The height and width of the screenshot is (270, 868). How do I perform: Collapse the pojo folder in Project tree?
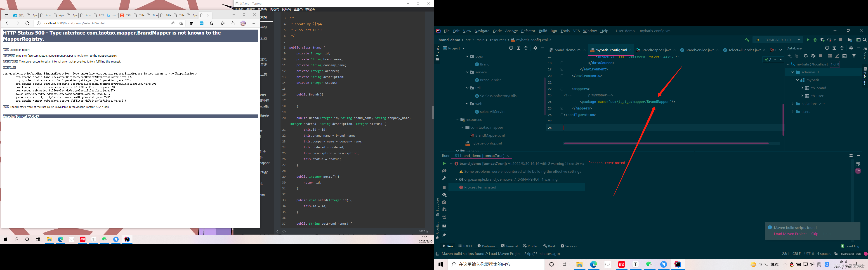click(x=467, y=56)
